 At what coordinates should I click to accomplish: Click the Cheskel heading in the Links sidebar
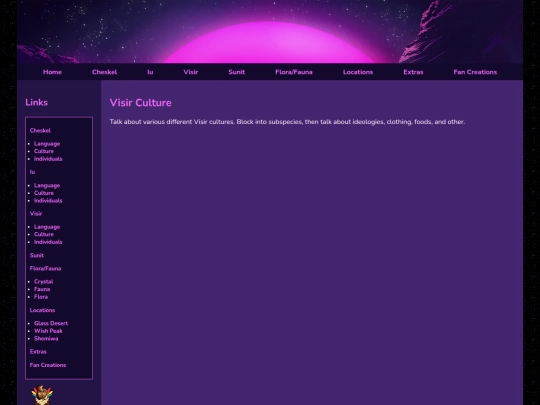coord(40,131)
